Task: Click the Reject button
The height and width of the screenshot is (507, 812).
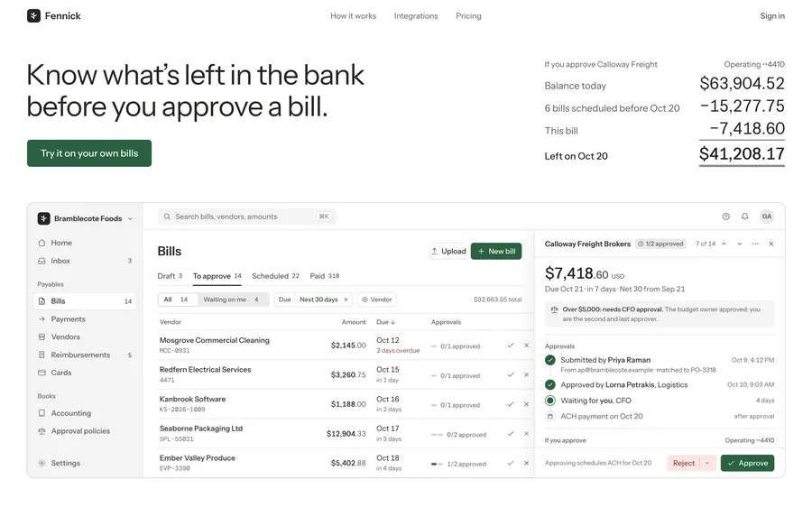Action: click(x=684, y=464)
